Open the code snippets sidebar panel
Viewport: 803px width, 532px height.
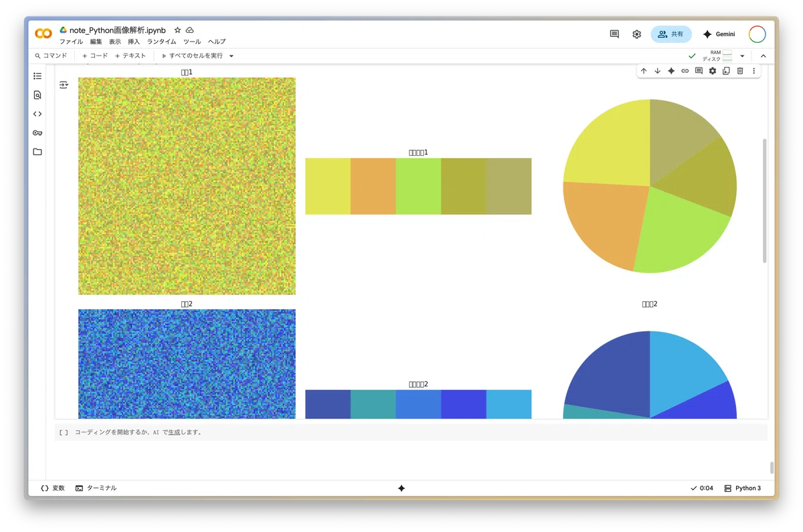pos(37,114)
